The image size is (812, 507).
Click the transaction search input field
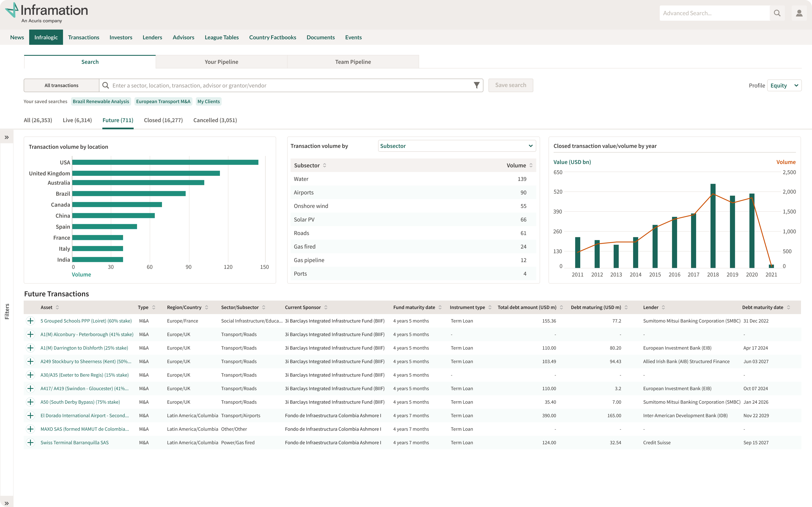(290, 86)
